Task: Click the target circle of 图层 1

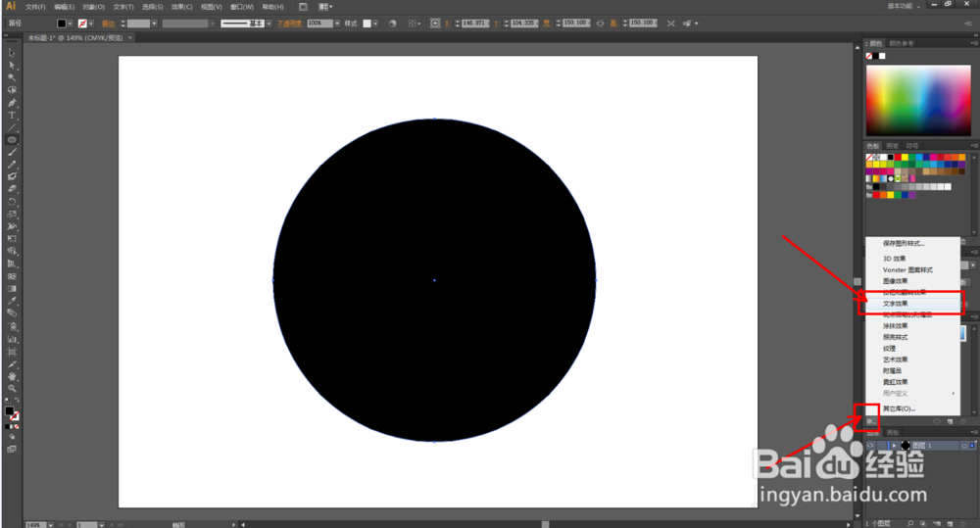Action: 964,446
